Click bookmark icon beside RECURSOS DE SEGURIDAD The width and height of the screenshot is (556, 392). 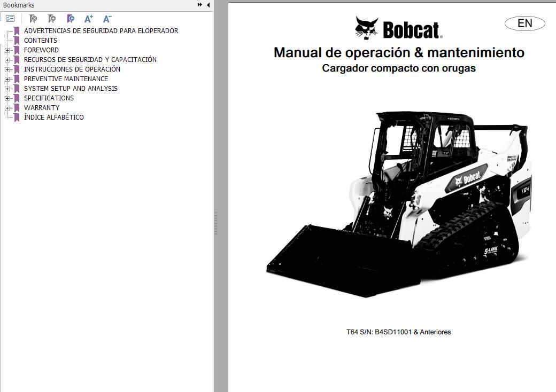click(17, 59)
